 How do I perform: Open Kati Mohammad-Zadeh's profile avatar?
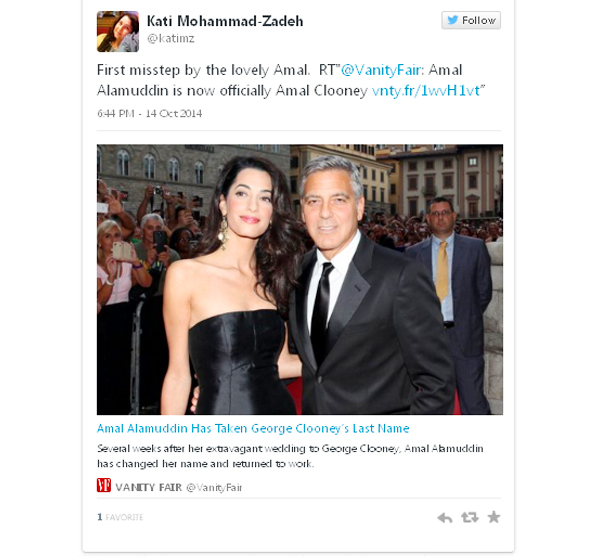click(x=118, y=31)
